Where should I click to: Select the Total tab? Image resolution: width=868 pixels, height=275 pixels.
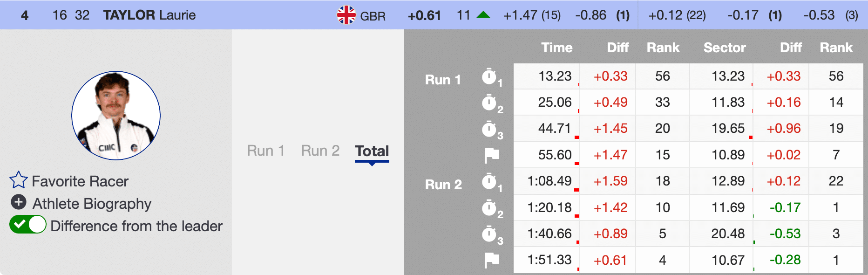pyautogui.click(x=372, y=151)
